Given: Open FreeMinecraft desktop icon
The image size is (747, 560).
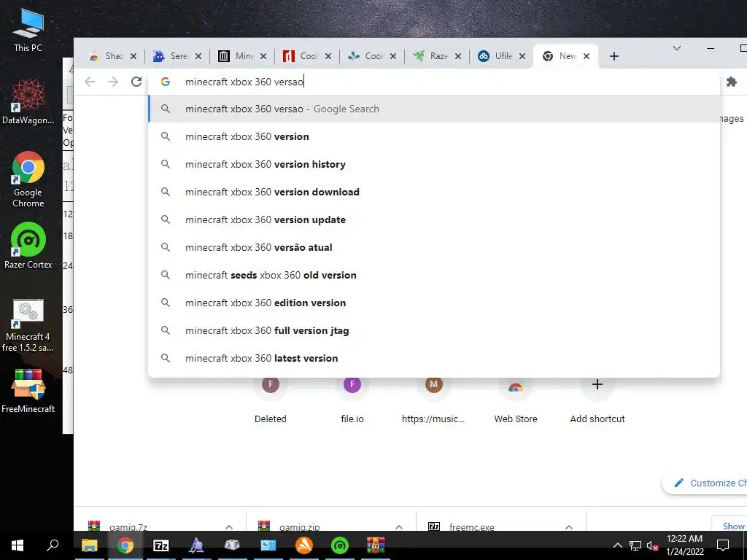Looking at the screenshot, I should point(28,391).
